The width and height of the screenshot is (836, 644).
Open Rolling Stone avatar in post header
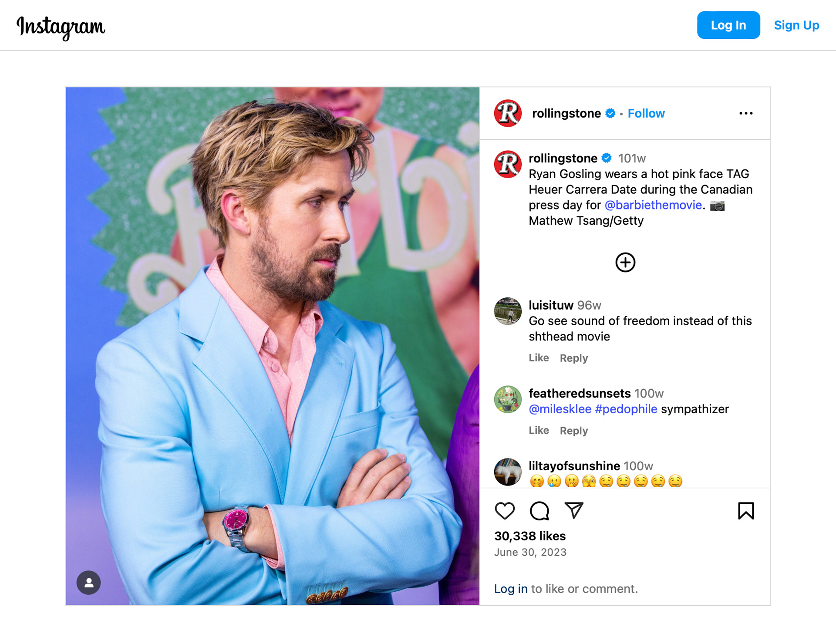[508, 114]
